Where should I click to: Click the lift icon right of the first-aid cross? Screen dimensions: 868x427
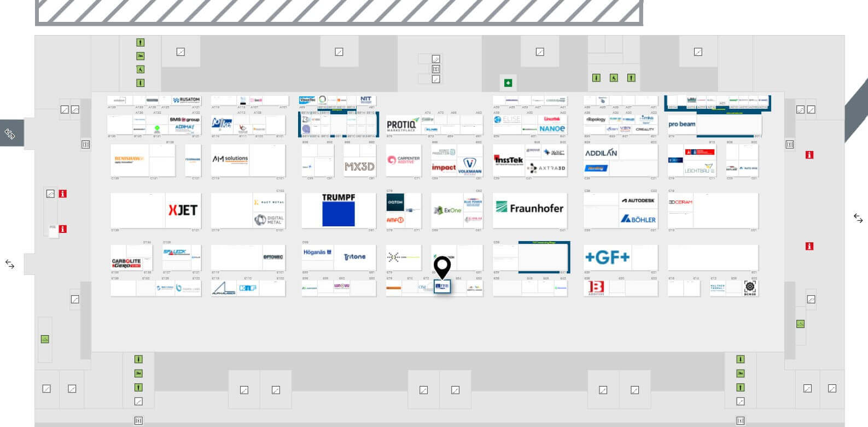540,52
